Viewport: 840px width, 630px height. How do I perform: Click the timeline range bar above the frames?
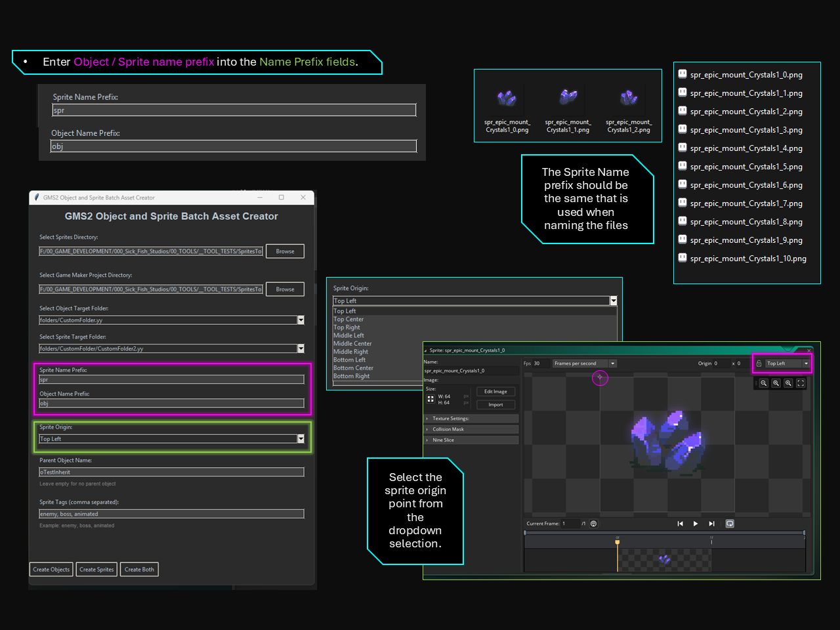click(665, 533)
